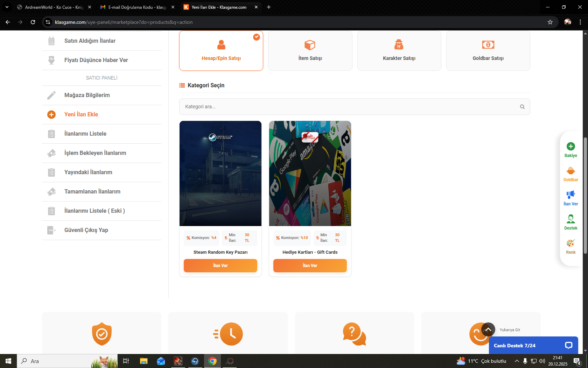Reload the current page
The width and height of the screenshot is (588, 368).
[x=33, y=22]
